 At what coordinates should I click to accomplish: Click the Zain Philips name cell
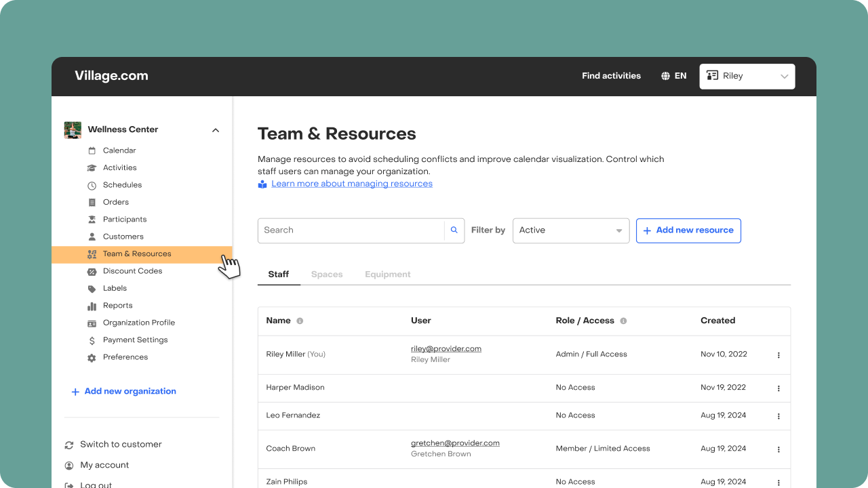(x=287, y=482)
